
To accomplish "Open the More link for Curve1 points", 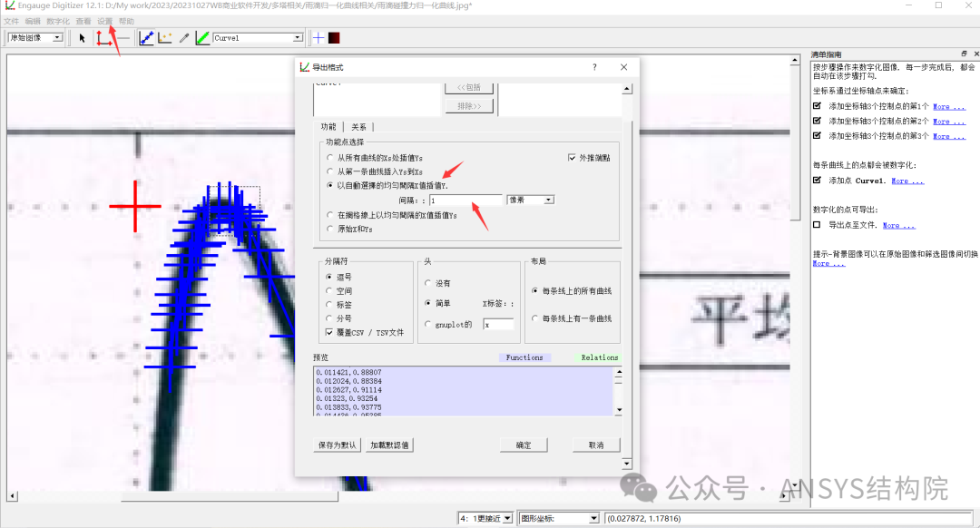I will coord(906,181).
